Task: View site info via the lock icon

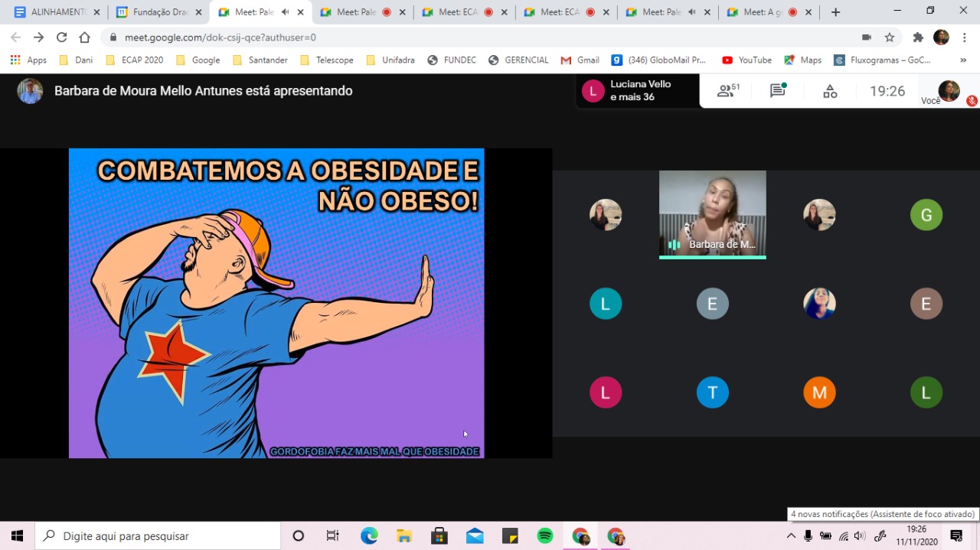Action: pyautogui.click(x=113, y=37)
